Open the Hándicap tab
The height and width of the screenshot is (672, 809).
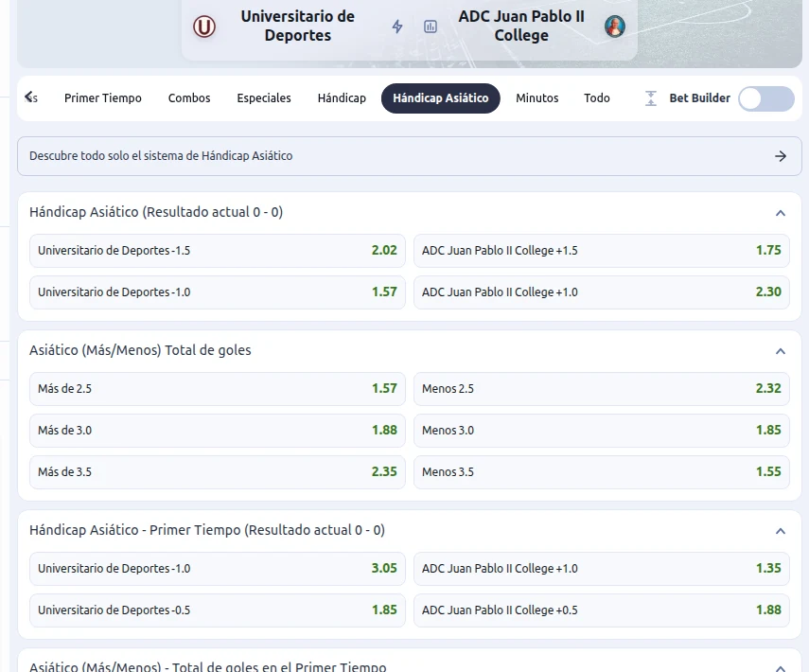point(342,98)
